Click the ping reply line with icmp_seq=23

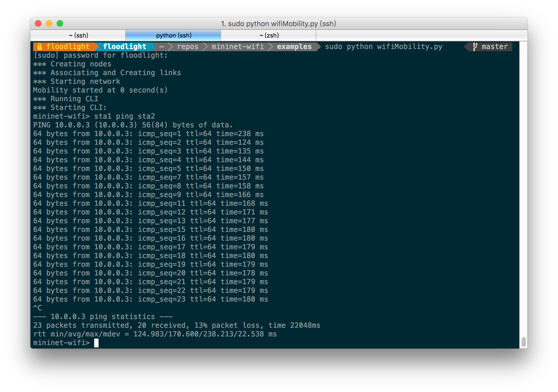click(x=151, y=299)
